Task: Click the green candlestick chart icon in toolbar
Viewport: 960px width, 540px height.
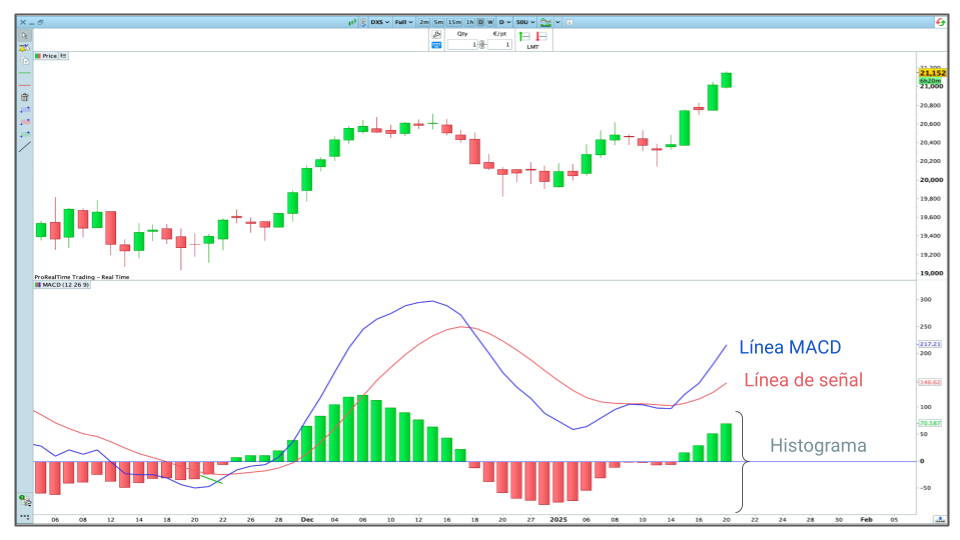Action: (352, 22)
